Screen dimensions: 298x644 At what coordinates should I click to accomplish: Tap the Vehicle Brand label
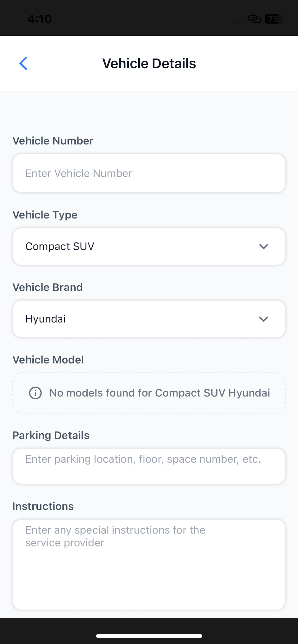pos(48,287)
